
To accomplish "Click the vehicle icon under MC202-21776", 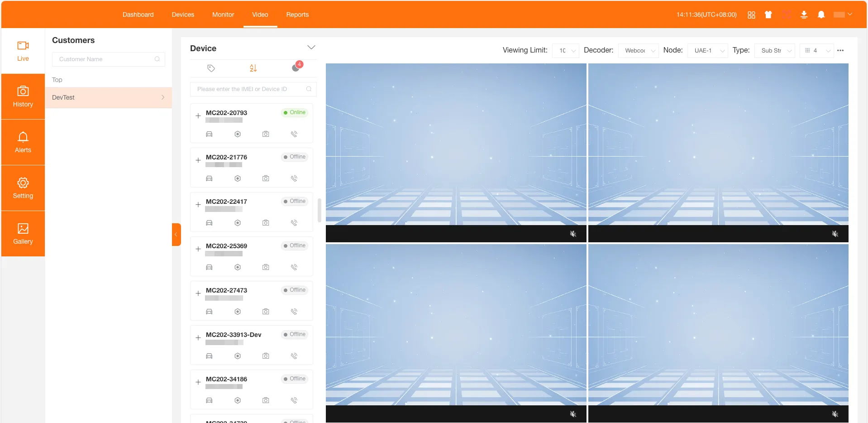I will click(x=209, y=178).
